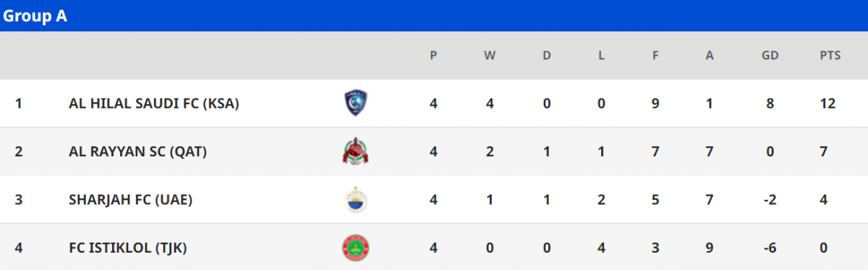Click the GD column header
The height and width of the screenshot is (270, 868).
770,55
